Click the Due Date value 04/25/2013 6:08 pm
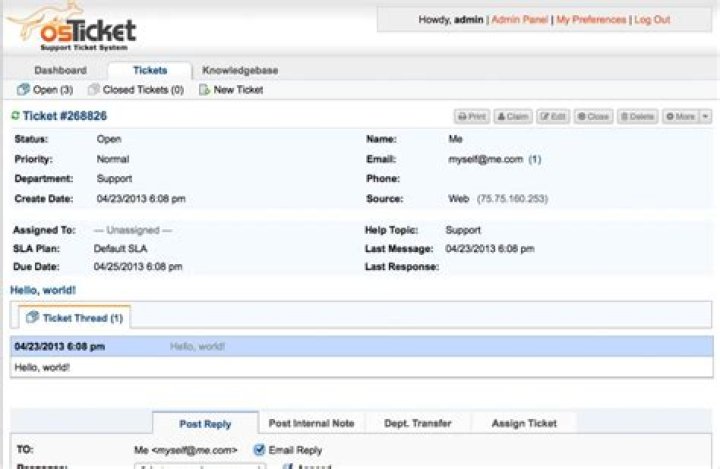 pyautogui.click(x=138, y=266)
